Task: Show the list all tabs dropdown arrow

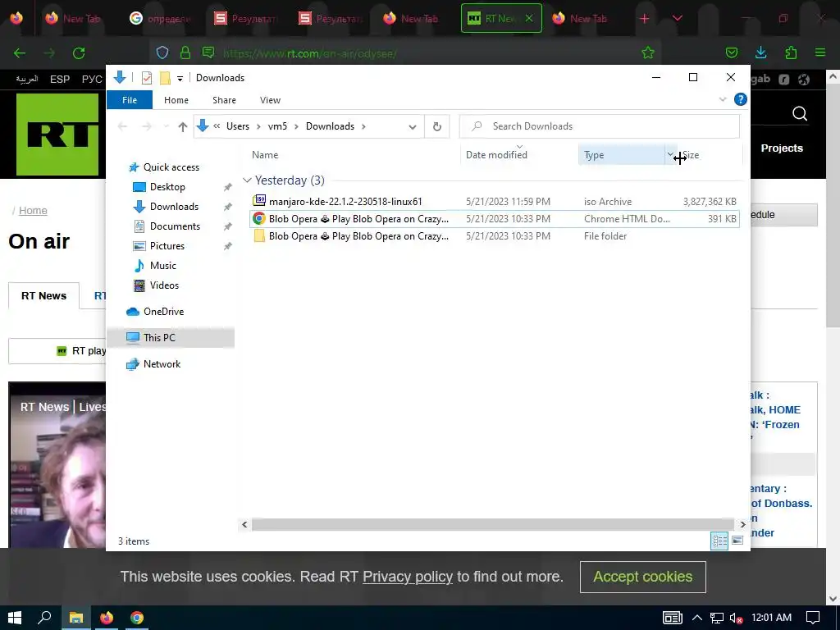Action: click(x=677, y=19)
